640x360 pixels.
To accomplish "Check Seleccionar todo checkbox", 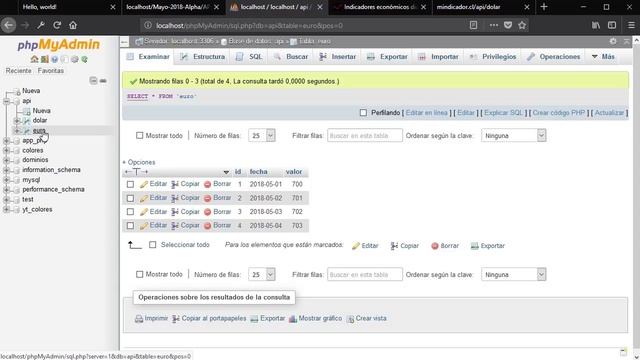I will point(153,245).
